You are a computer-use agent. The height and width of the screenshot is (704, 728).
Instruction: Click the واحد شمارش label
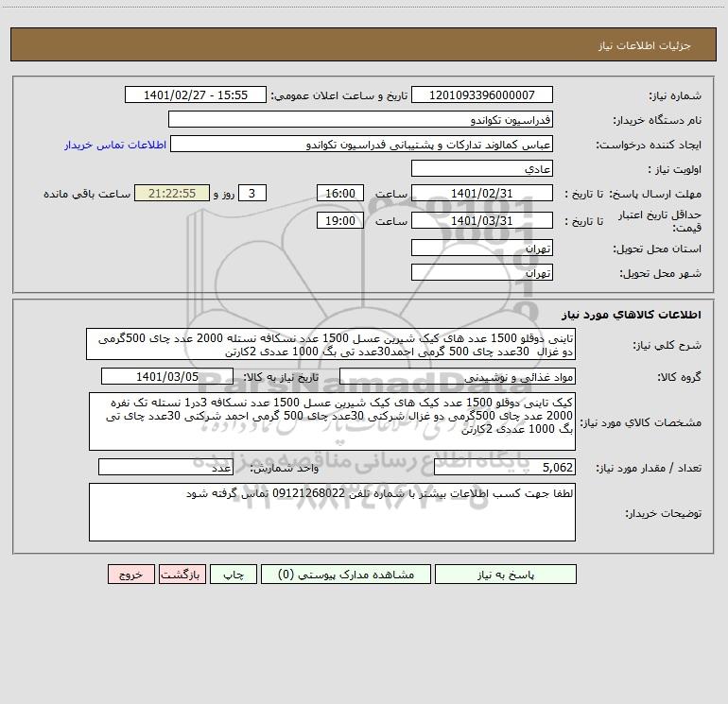(285, 468)
